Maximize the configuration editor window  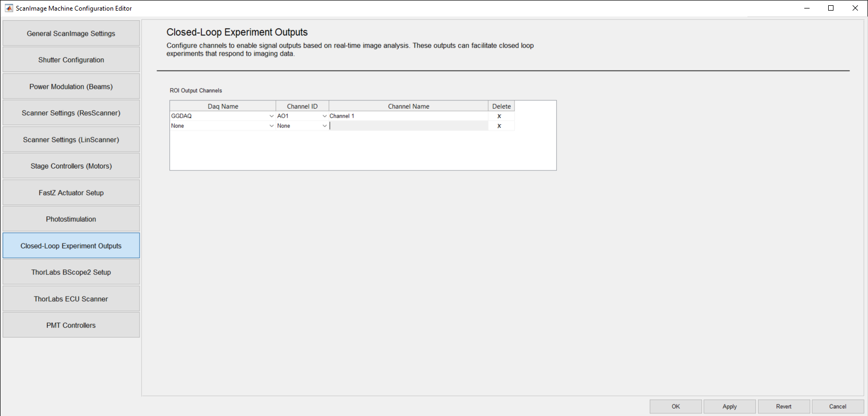(831, 8)
